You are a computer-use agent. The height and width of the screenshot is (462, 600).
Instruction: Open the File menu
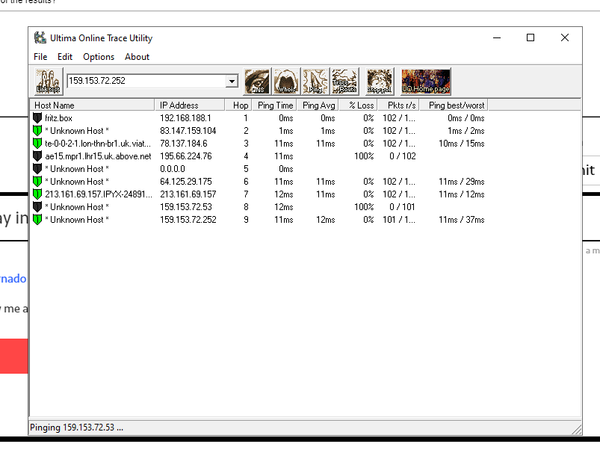[x=40, y=57]
